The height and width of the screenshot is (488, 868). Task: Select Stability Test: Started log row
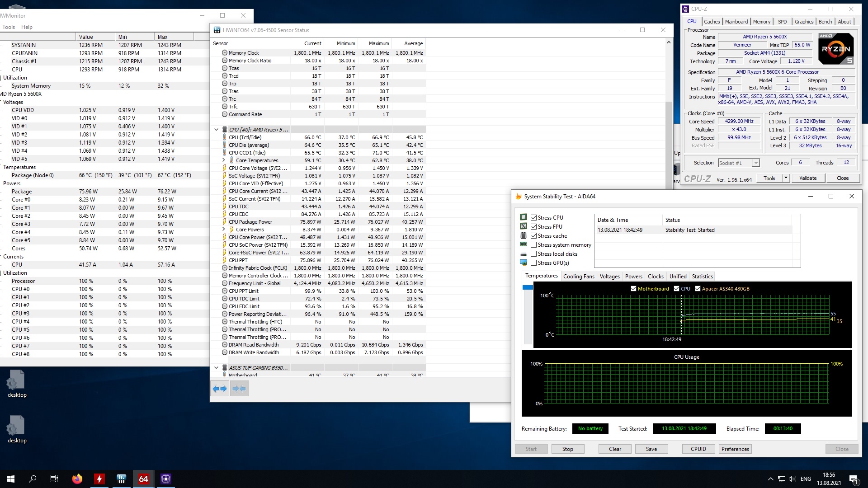coord(693,230)
